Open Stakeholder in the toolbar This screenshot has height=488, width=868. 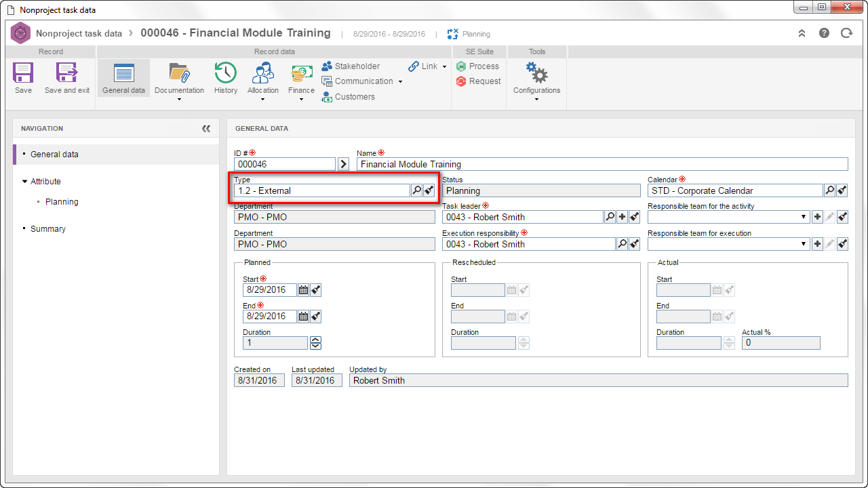click(x=351, y=66)
